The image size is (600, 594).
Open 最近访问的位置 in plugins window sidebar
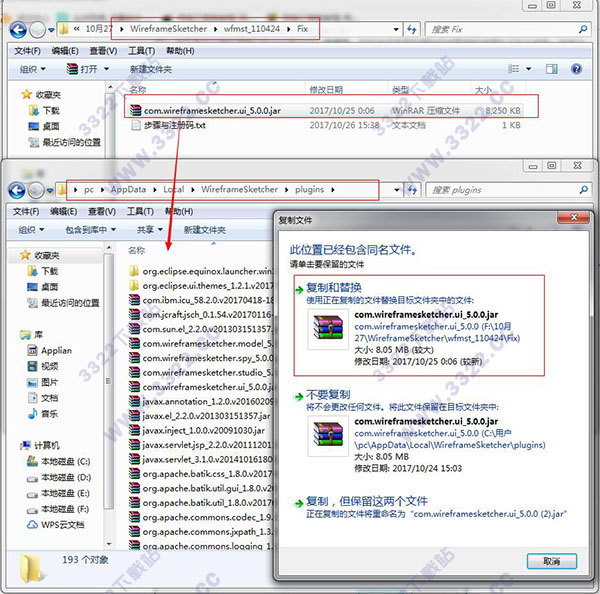click(x=63, y=303)
